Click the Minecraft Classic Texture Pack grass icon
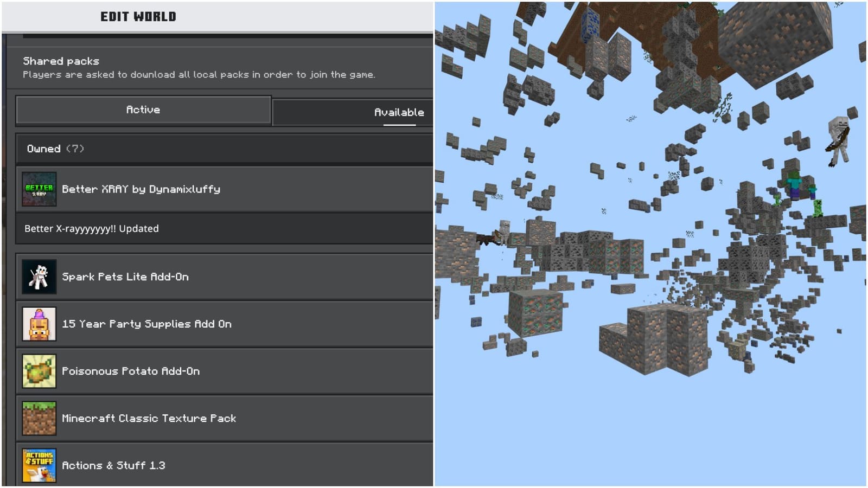The image size is (868, 488). pos(39,418)
